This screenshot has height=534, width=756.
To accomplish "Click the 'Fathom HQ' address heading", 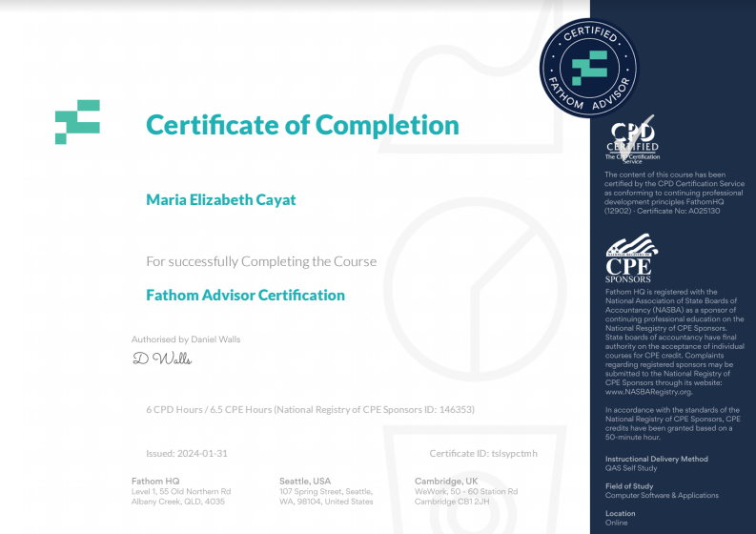I will point(155,481).
